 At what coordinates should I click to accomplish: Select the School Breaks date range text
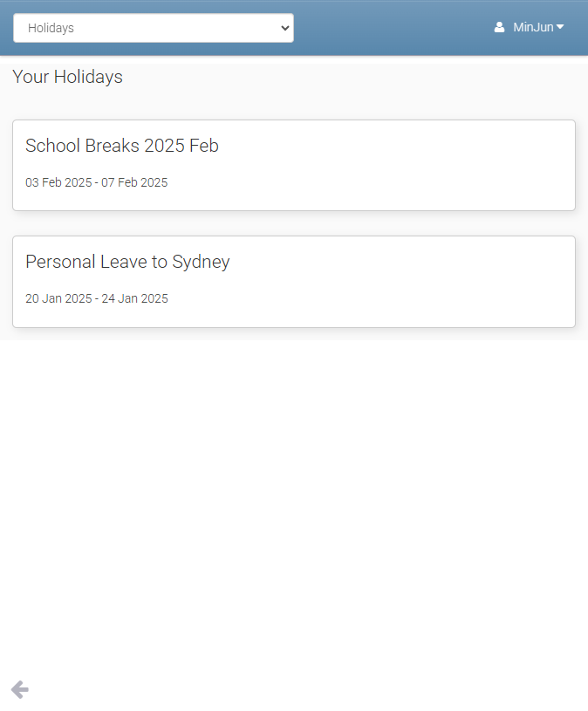[96, 182]
